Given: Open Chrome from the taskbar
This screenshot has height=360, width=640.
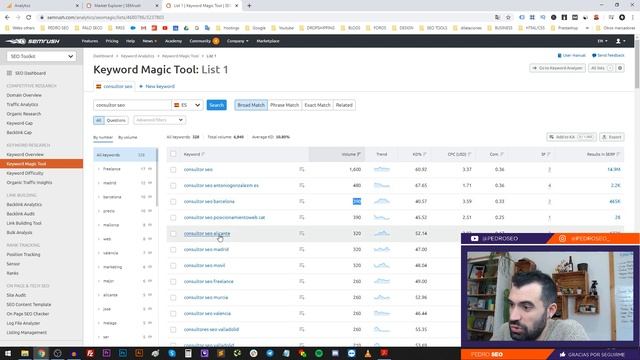Looking at the screenshot, I should (x=41, y=353).
